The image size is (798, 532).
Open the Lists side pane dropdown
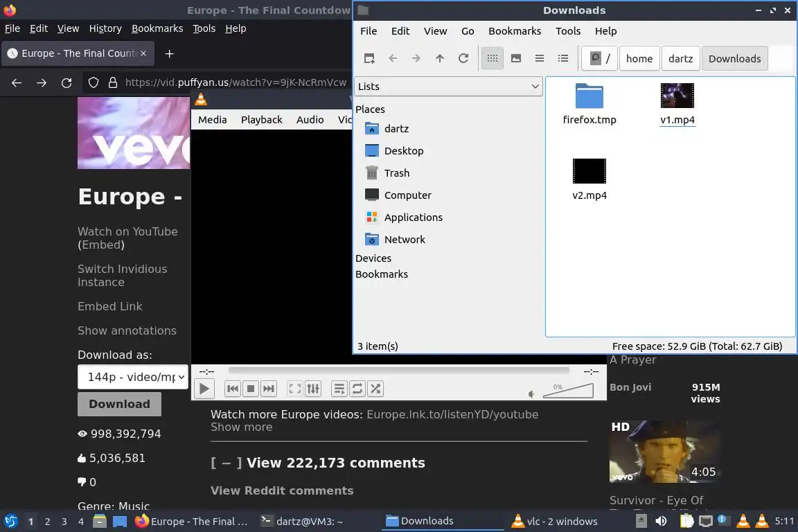[x=448, y=87]
